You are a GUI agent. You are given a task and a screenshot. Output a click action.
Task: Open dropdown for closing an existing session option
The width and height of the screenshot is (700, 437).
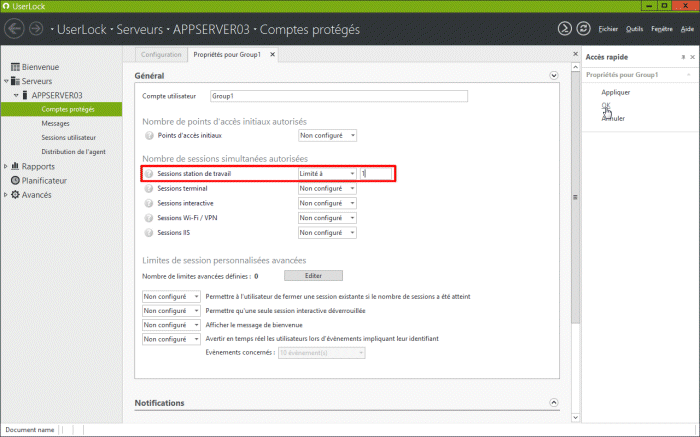pos(171,296)
